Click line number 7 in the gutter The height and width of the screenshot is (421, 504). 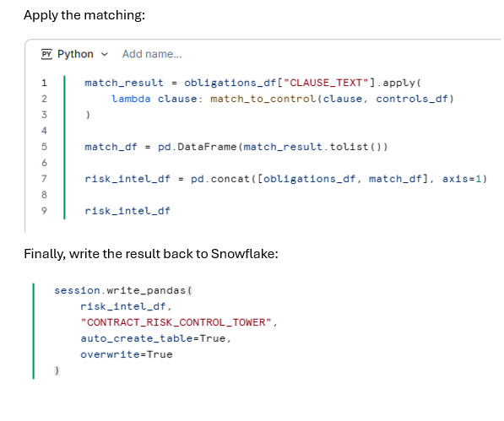(44, 179)
